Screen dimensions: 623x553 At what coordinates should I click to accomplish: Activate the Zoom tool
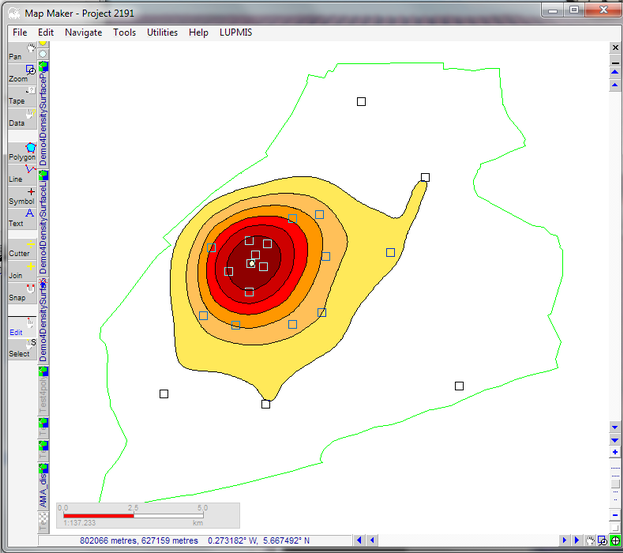pos(22,74)
